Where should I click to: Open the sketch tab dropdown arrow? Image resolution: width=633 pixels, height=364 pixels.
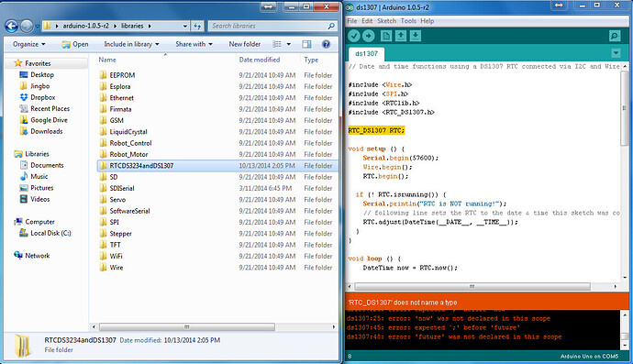(616, 53)
